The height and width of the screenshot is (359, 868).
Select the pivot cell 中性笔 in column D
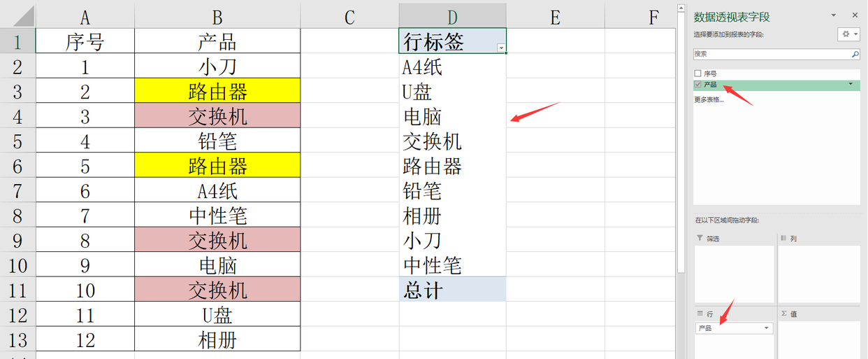click(453, 265)
